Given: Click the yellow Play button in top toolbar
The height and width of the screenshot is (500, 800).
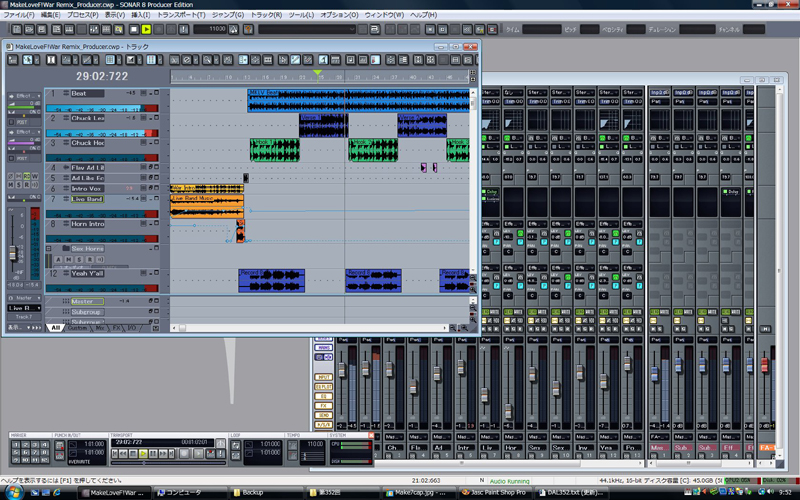Looking at the screenshot, I should [146, 29].
